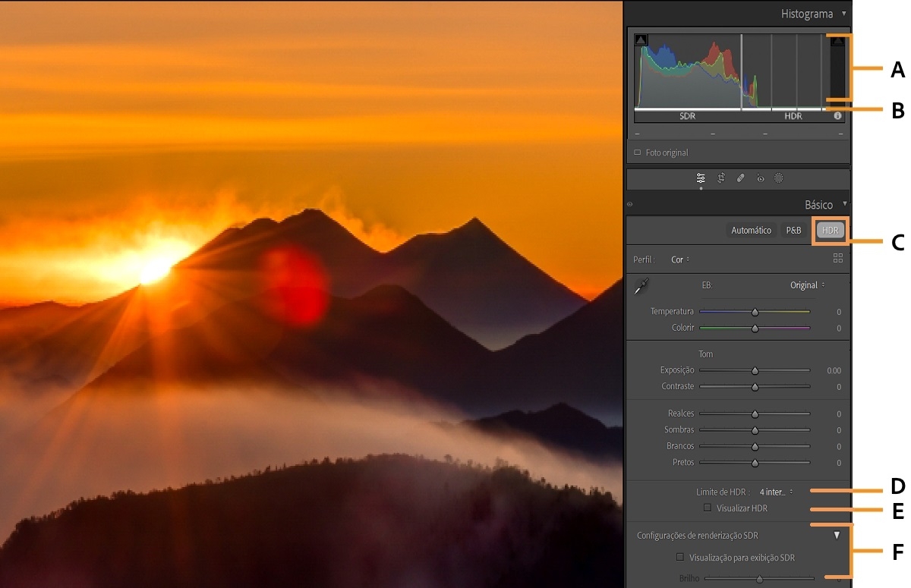Select the Crop tool
Screen dimensions: 911x588
click(721, 178)
